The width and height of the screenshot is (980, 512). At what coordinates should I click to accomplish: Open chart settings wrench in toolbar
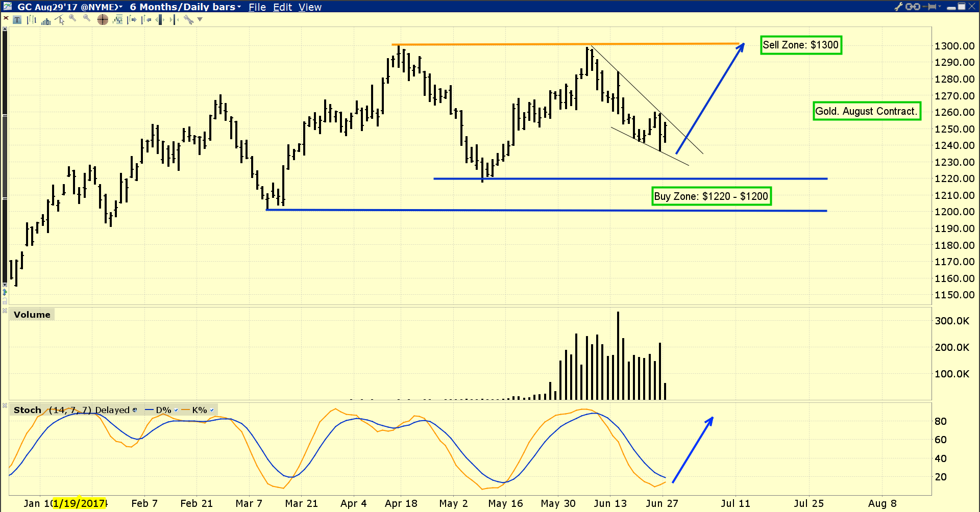[188, 20]
